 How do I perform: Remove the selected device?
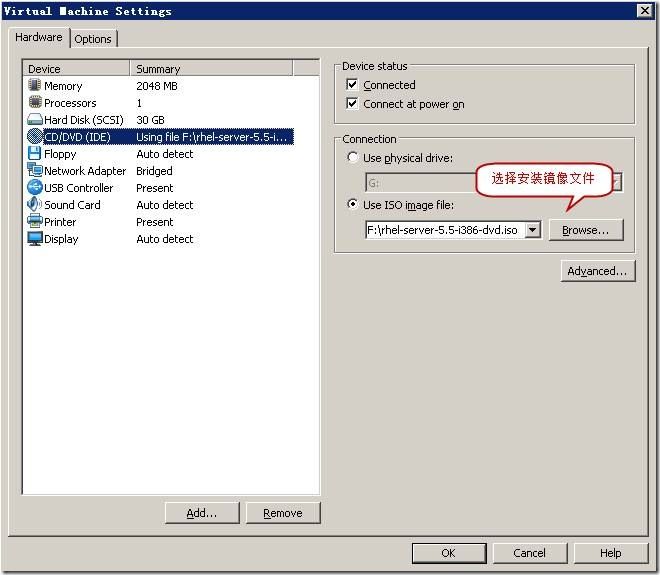click(x=283, y=513)
